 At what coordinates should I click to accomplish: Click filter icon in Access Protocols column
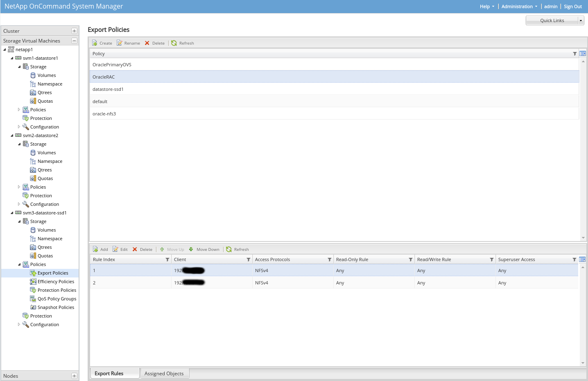click(330, 259)
